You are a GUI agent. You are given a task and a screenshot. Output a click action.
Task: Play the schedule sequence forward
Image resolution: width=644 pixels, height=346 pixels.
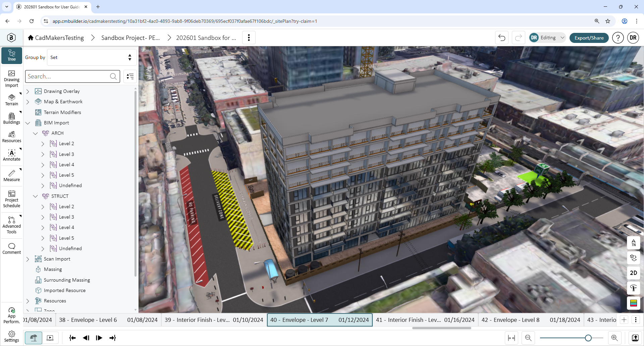(99, 338)
